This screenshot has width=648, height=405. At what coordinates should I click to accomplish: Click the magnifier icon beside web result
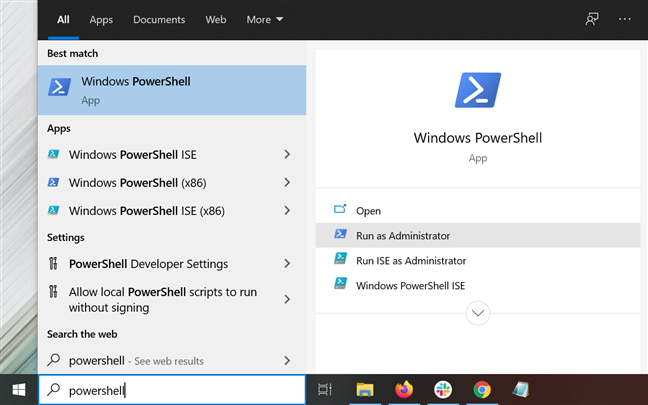(54, 360)
